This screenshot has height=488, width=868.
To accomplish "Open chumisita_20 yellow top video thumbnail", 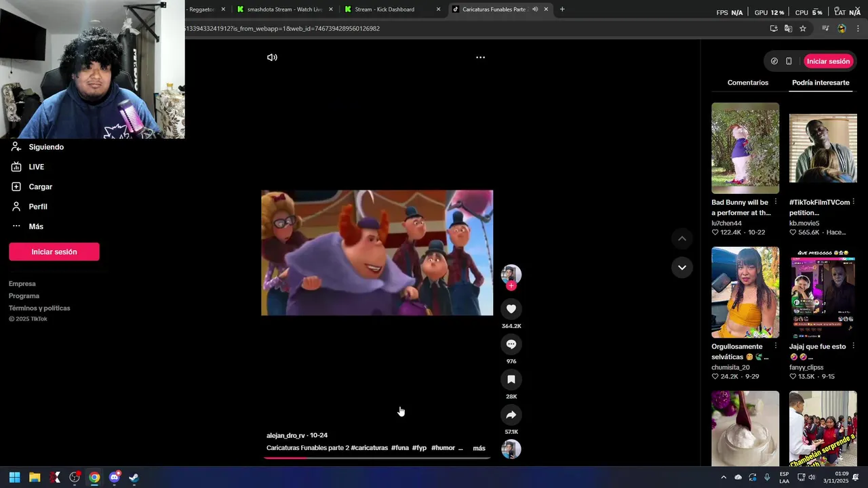I will click(x=745, y=292).
